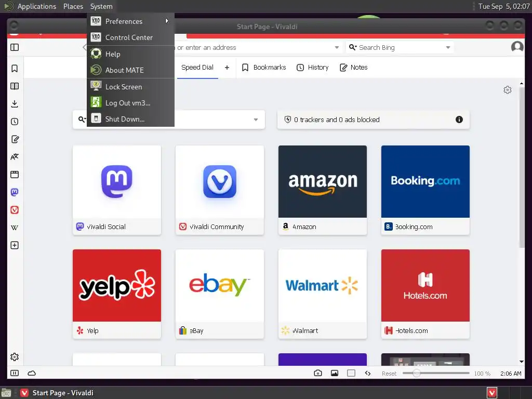Add a new speed dial group
The image size is (532, 399).
click(227, 68)
